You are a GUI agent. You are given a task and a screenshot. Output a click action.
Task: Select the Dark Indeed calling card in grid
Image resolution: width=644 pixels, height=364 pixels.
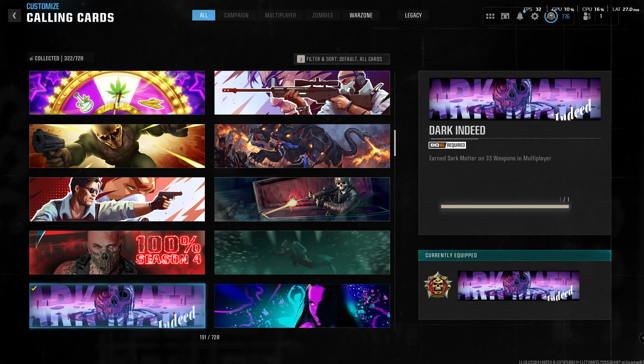[117, 306]
